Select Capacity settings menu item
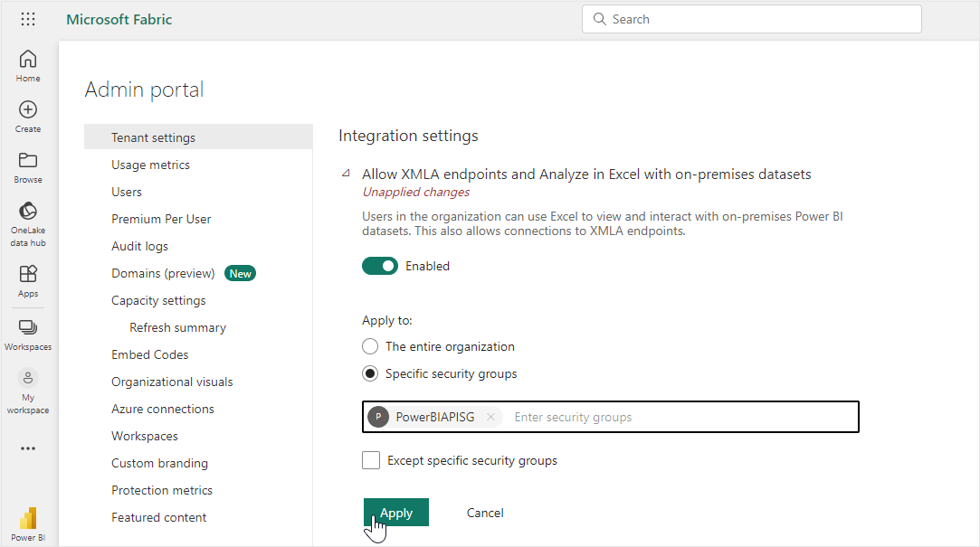 point(158,300)
